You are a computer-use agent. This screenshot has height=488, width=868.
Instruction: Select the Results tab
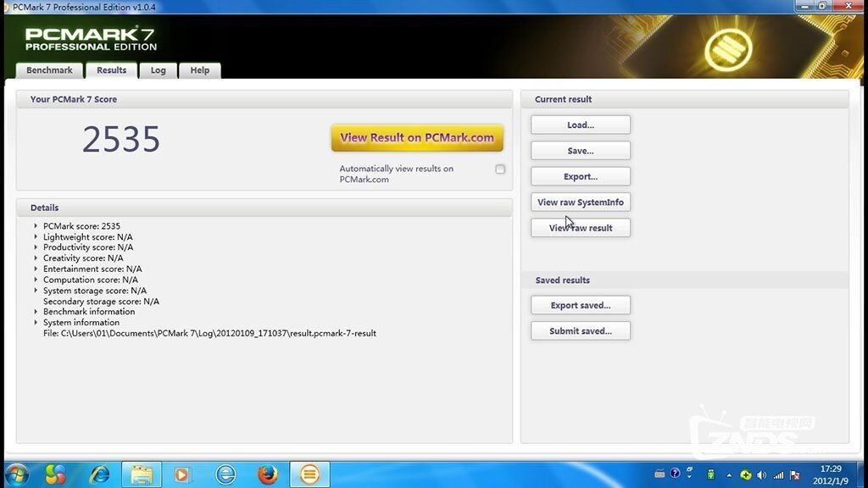(111, 70)
